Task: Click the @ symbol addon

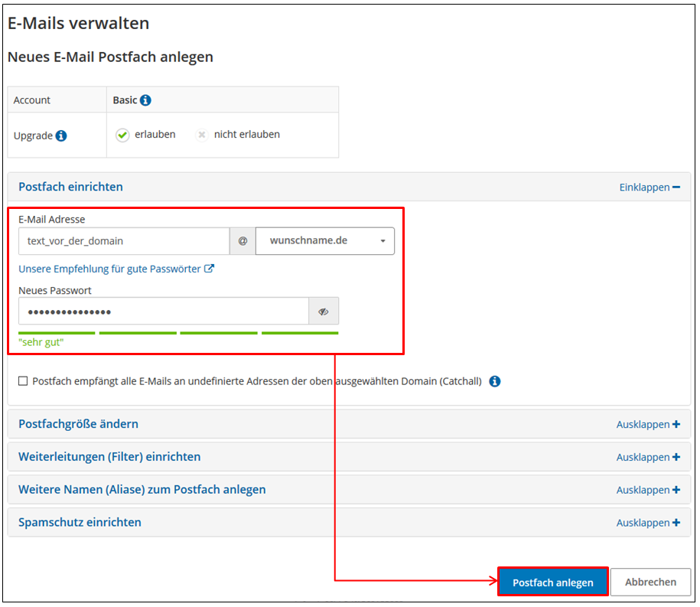Action: pyautogui.click(x=243, y=241)
